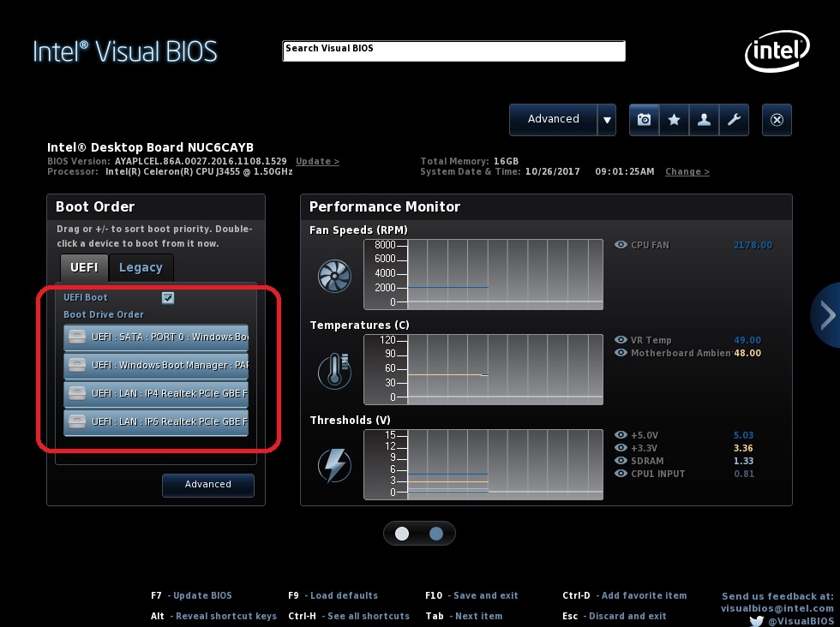Open settings via the wrench icon

pyautogui.click(x=734, y=119)
